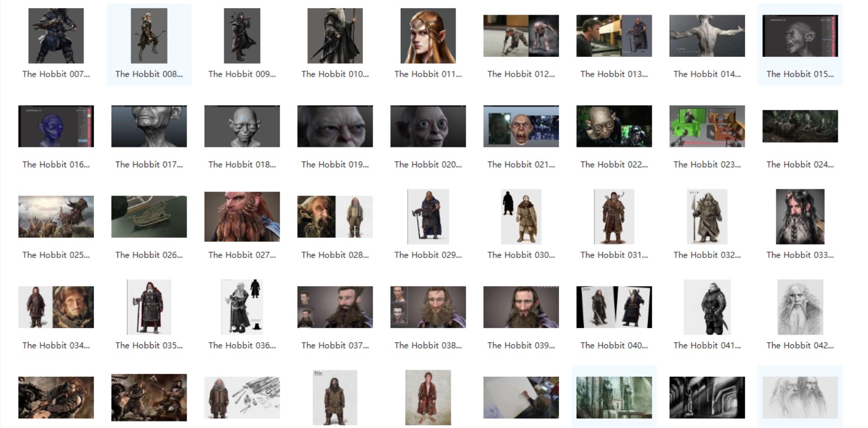Click the "The Hobbit 027..." file name

pos(242,255)
